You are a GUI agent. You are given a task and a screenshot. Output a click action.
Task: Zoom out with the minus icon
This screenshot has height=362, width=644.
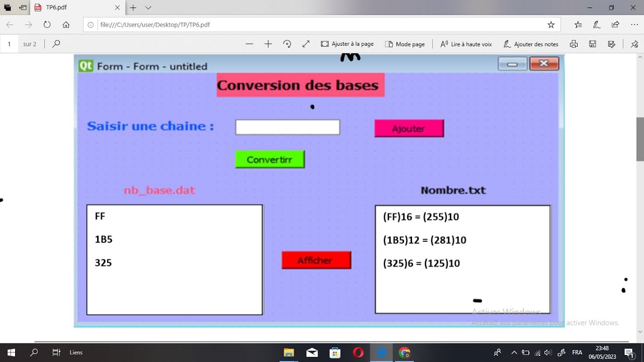(250, 44)
